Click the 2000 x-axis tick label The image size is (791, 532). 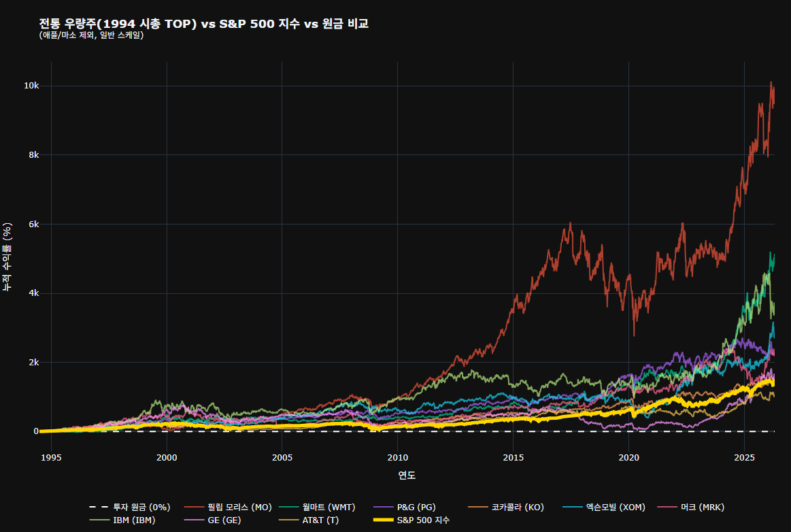click(167, 458)
